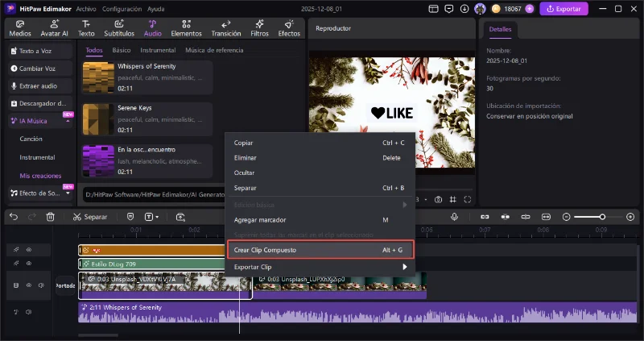Mute the main video track audio

41,285
